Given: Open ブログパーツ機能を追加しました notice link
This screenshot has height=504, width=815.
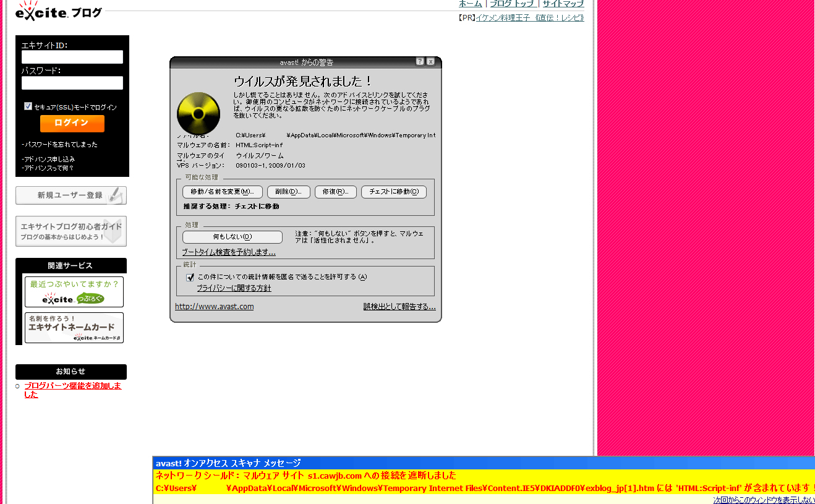Looking at the screenshot, I should pos(73,390).
